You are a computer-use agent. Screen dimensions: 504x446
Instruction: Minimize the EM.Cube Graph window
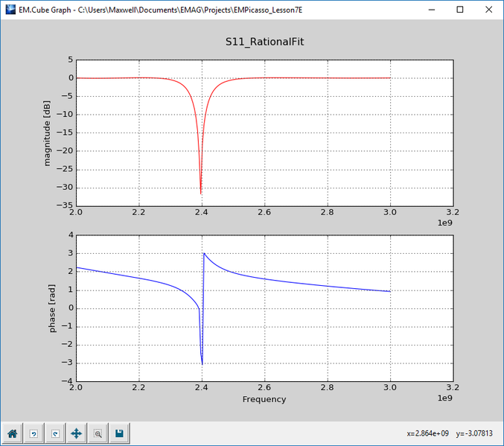coord(432,10)
